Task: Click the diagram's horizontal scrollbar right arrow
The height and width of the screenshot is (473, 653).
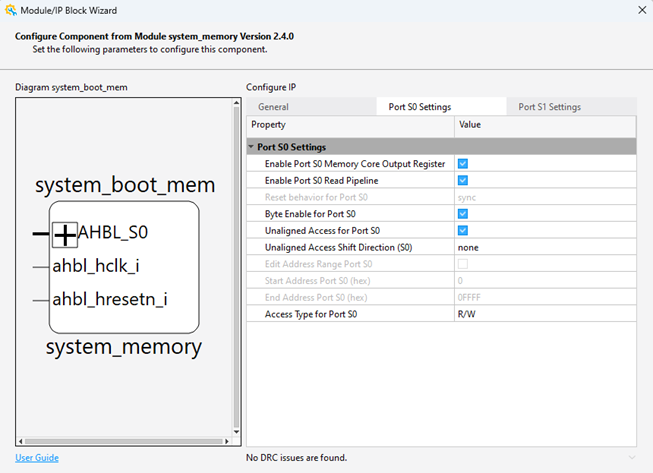Action: [227, 441]
